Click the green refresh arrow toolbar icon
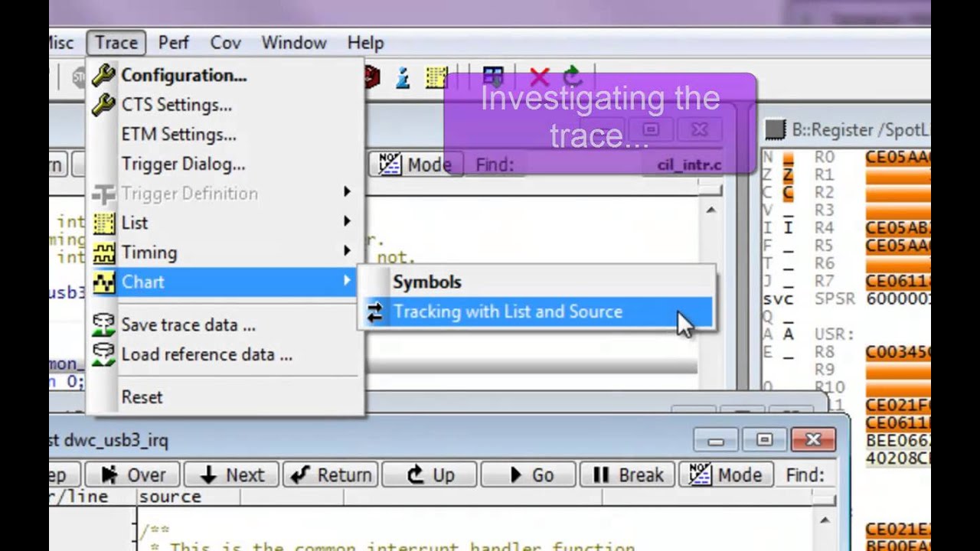This screenshot has height=551, width=980. tap(572, 77)
